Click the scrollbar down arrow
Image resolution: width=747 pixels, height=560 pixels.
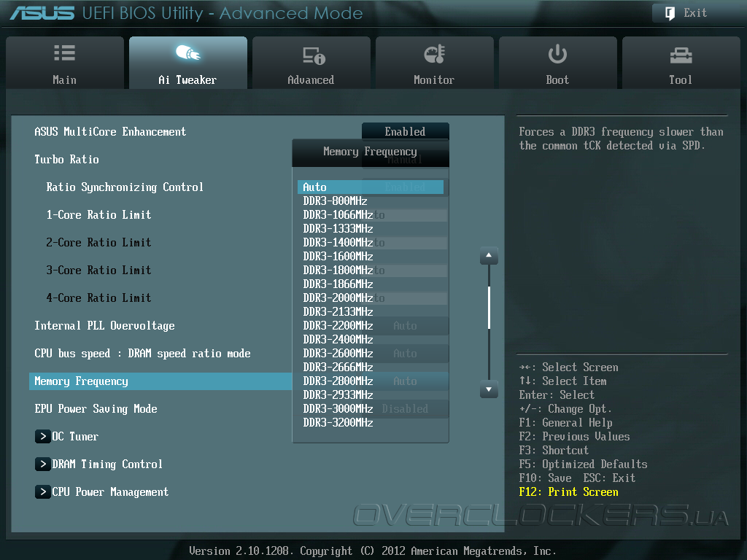point(489,389)
